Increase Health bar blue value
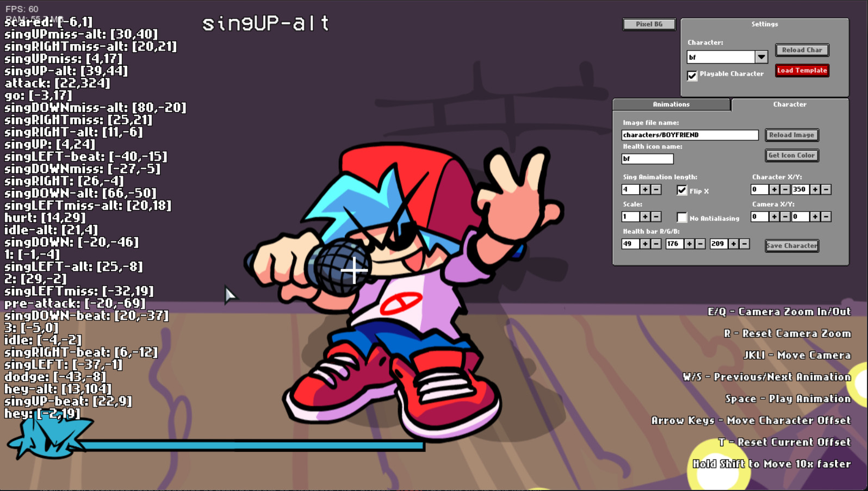The image size is (868, 491). click(x=734, y=244)
